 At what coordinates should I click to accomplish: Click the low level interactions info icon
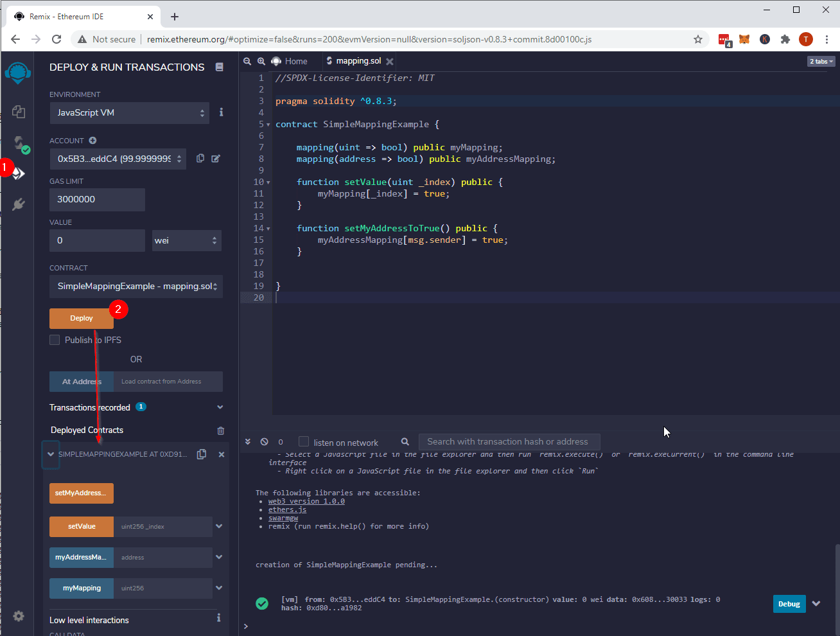(x=219, y=617)
